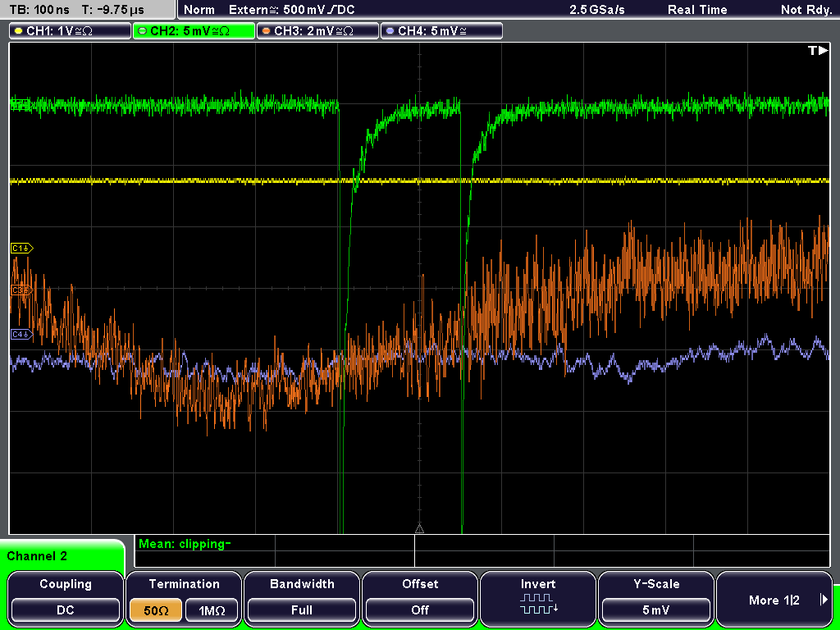The width and height of the screenshot is (840, 630).
Task: Set termination to 50Ω
Action: (x=155, y=610)
